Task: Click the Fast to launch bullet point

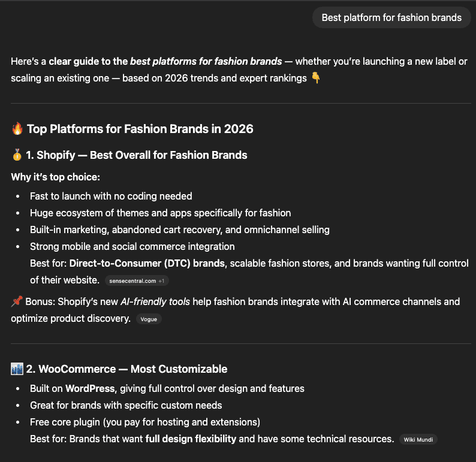Action: click(x=111, y=196)
